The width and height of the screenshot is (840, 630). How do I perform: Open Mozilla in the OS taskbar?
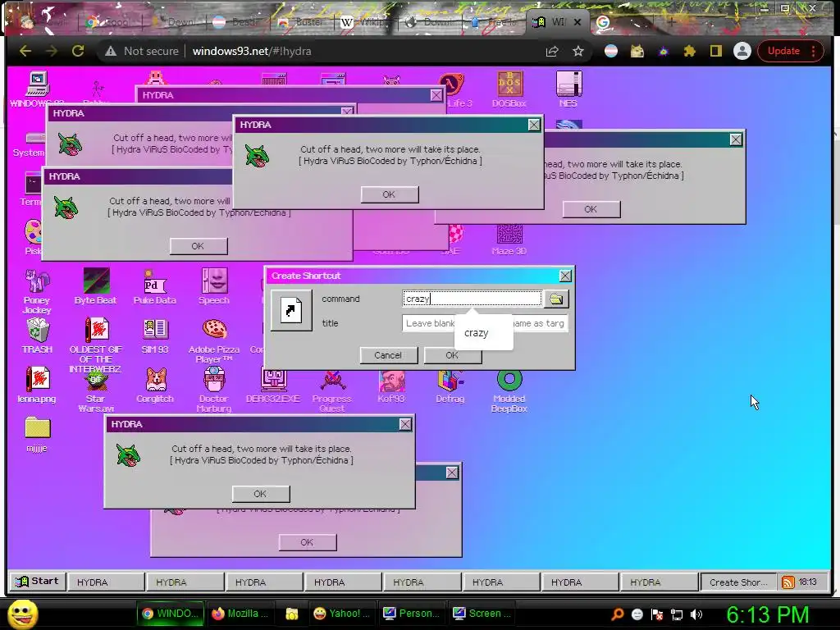point(240,614)
